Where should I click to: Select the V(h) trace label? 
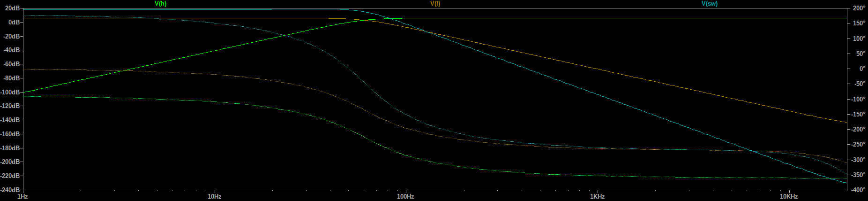(x=160, y=4)
